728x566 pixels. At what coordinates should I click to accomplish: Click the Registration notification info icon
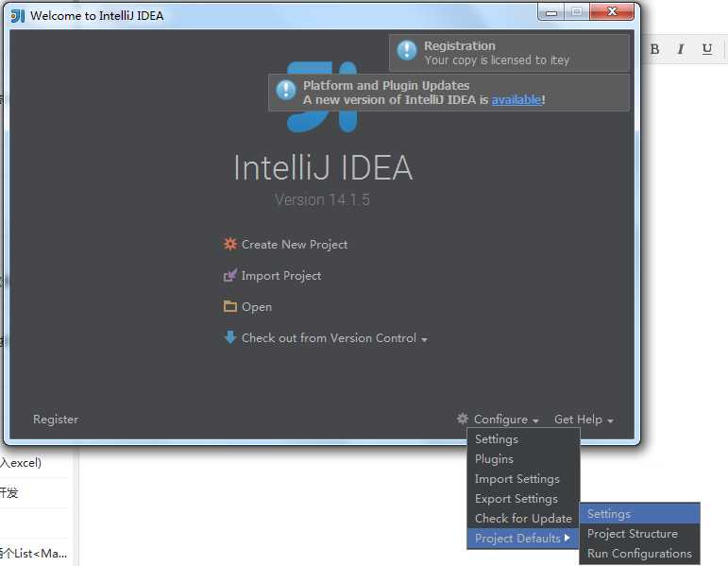click(x=407, y=50)
